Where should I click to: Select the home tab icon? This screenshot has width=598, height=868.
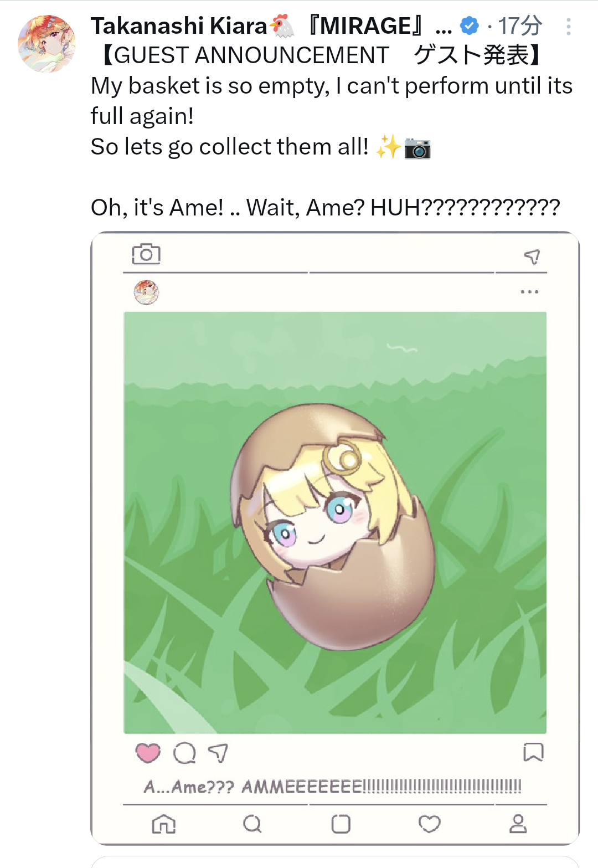[164, 824]
